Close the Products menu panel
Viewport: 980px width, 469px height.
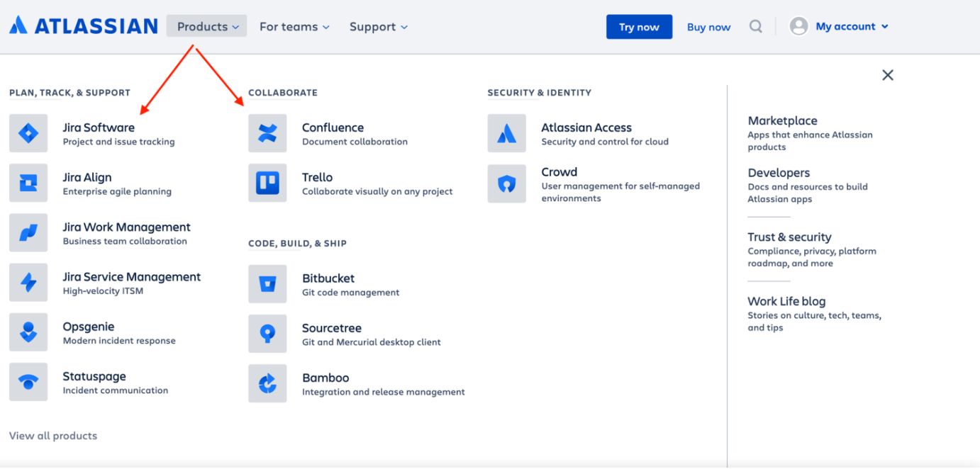click(x=887, y=75)
